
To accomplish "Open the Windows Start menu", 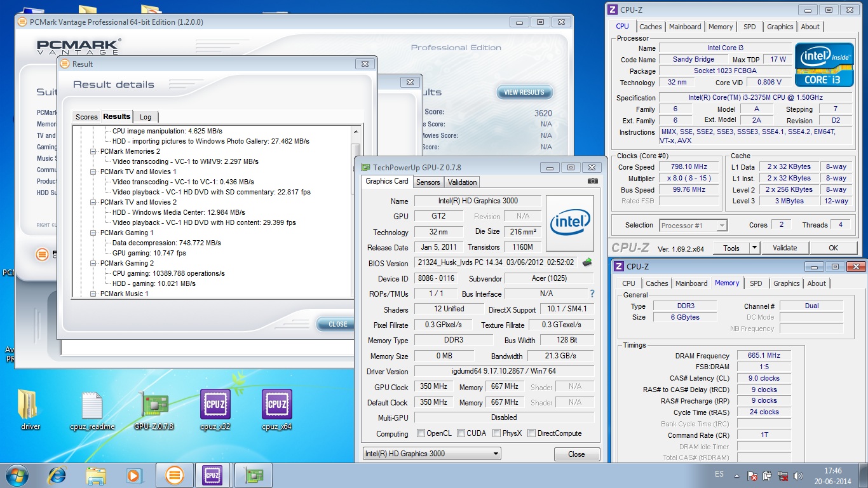I will [17, 475].
